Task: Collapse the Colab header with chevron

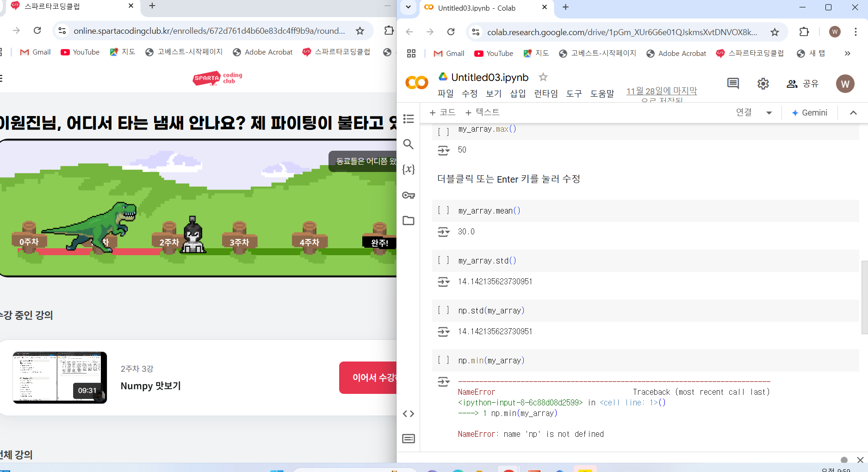Action: (x=853, y=113)
